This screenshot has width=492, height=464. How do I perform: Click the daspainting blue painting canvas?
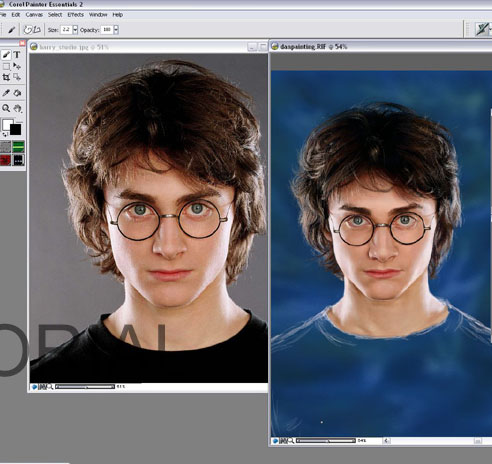pyautogui.click(x=381, y=253)
